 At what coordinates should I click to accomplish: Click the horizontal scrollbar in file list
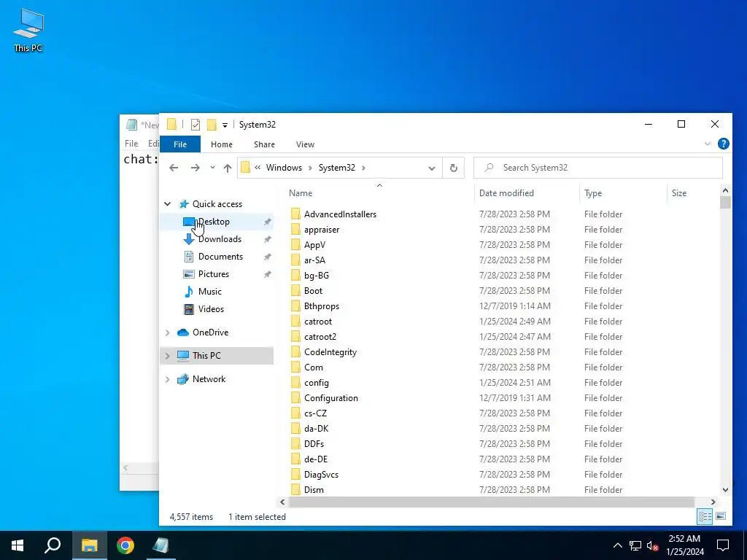point(492,502)
